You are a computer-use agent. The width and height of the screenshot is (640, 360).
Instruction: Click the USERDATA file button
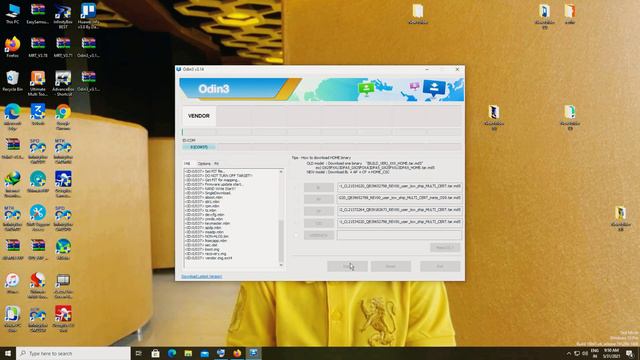tap(319, 235)
